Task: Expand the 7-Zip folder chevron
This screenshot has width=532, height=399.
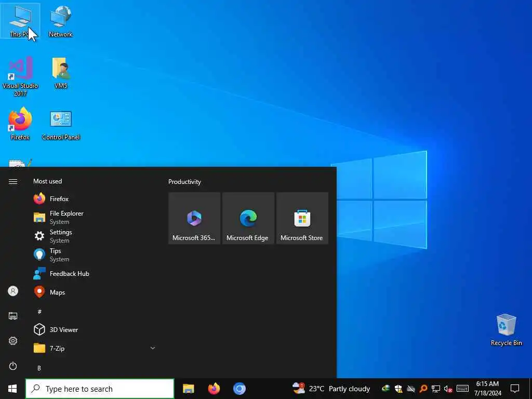Action: point(153,348)
